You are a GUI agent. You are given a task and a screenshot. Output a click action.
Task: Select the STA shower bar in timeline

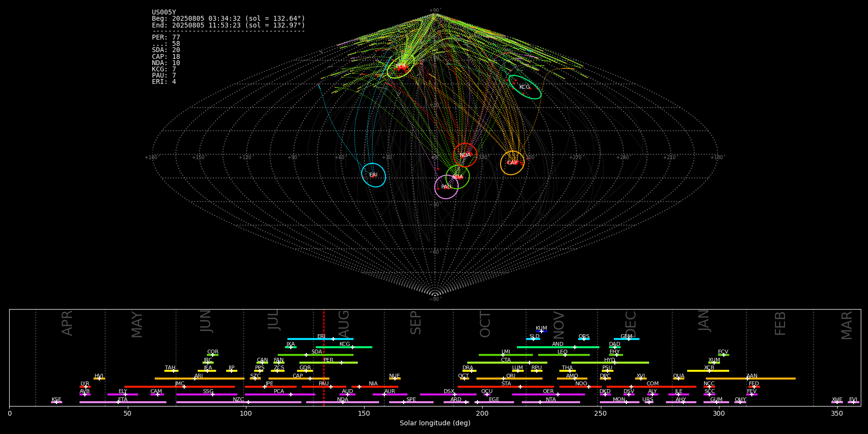point(506,387)
